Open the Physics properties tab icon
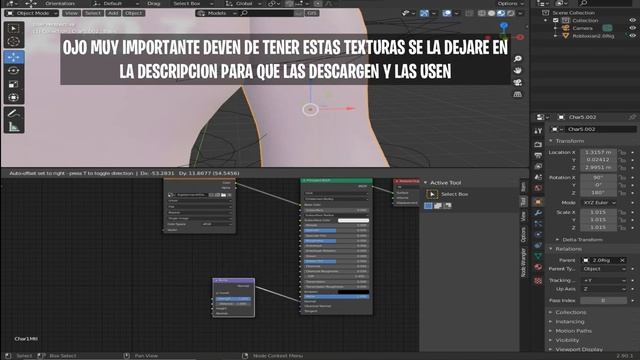This screenshot has height=360, width=640. tap(538, 235)
